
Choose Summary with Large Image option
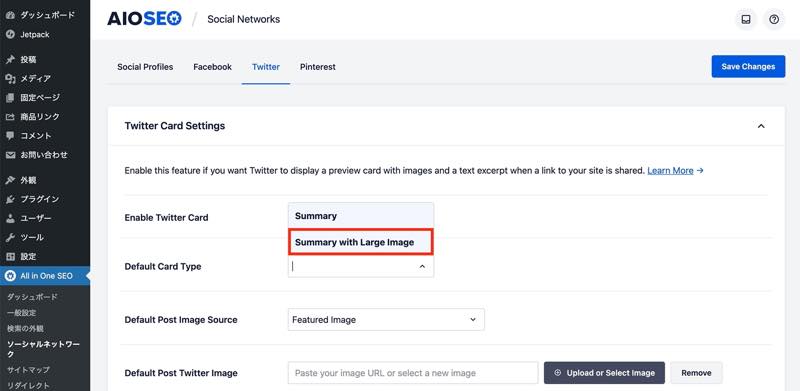tap(361, 242)
